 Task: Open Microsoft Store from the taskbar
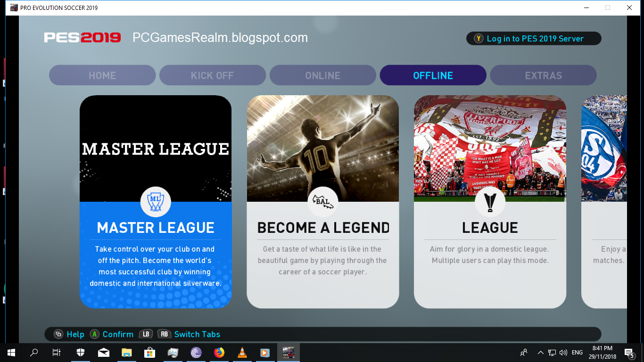[x=149, y=352]
